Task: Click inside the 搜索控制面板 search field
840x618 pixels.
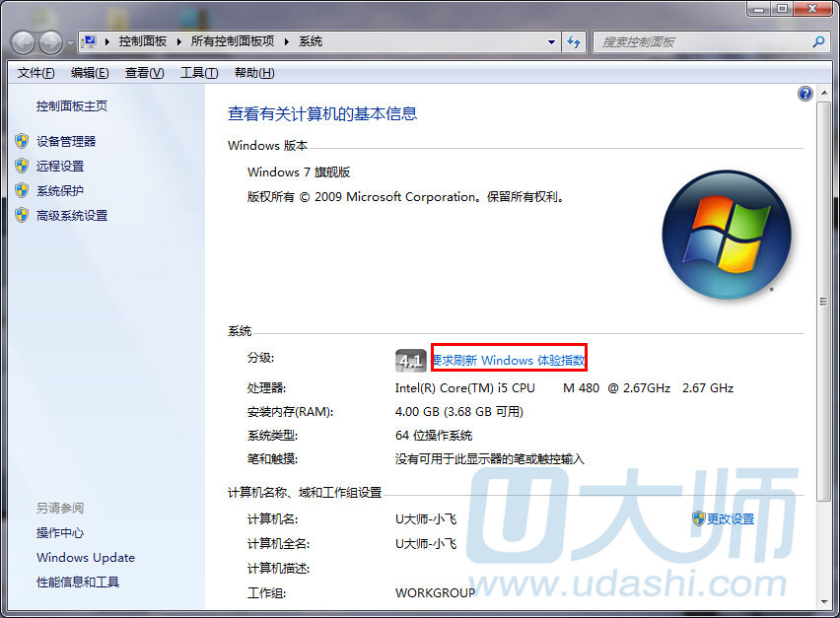Action: pos(700,42)
